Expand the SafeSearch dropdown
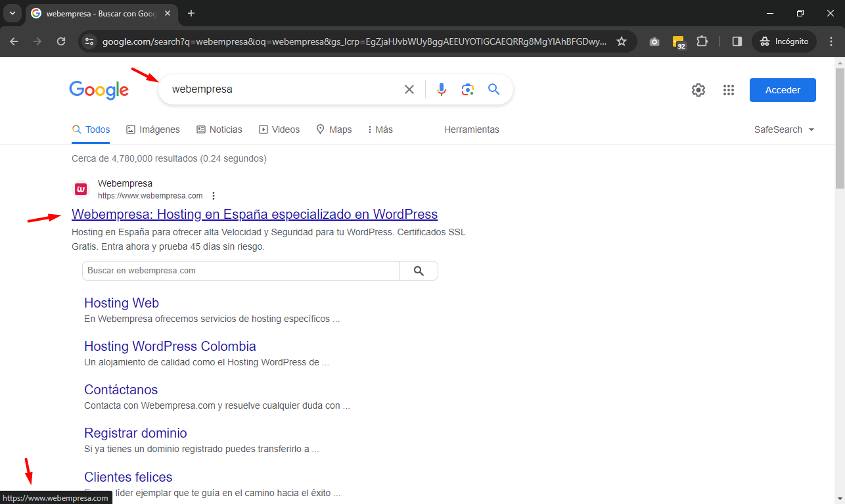The width and height of the screenshot is (845, 504). click(785, 129)
